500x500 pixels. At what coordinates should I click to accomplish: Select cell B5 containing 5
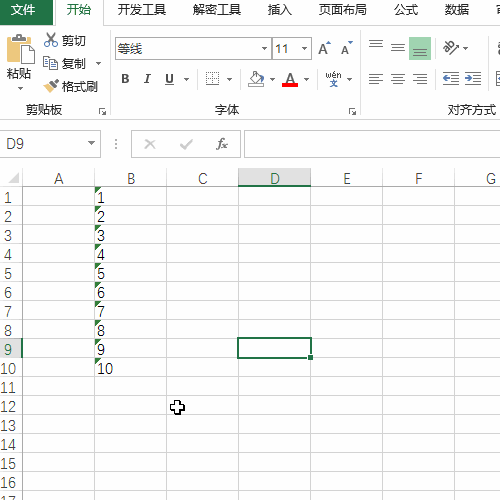[131, 273]
